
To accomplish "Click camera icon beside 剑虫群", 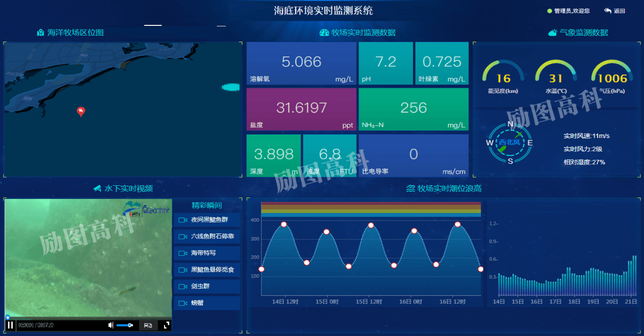I will (x=183, y=287).
